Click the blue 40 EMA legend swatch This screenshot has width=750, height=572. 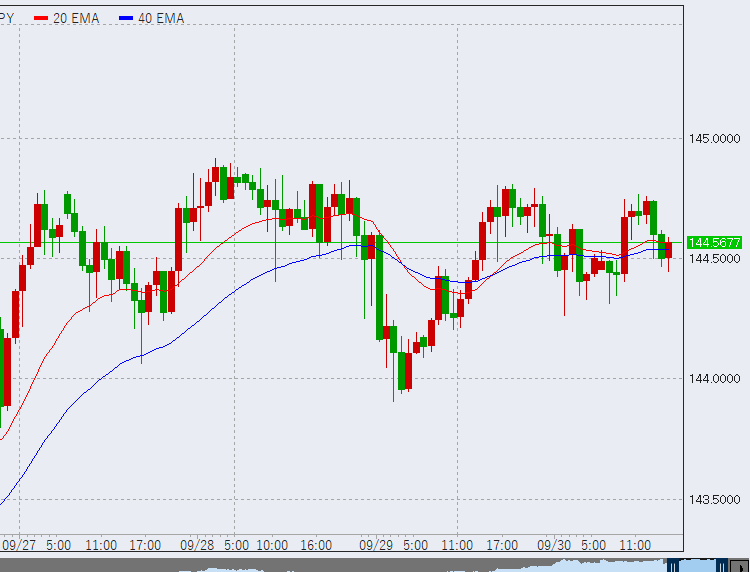(126, 18)
